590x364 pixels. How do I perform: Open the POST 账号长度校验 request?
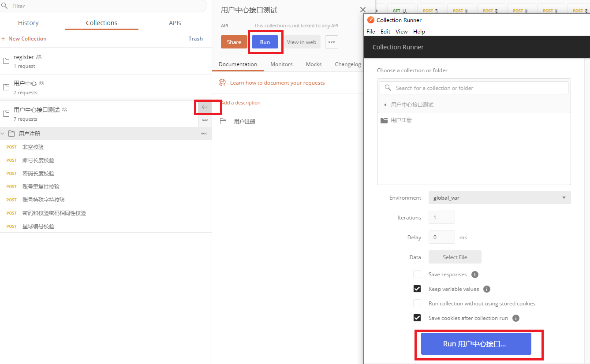(x=106, y=160)
